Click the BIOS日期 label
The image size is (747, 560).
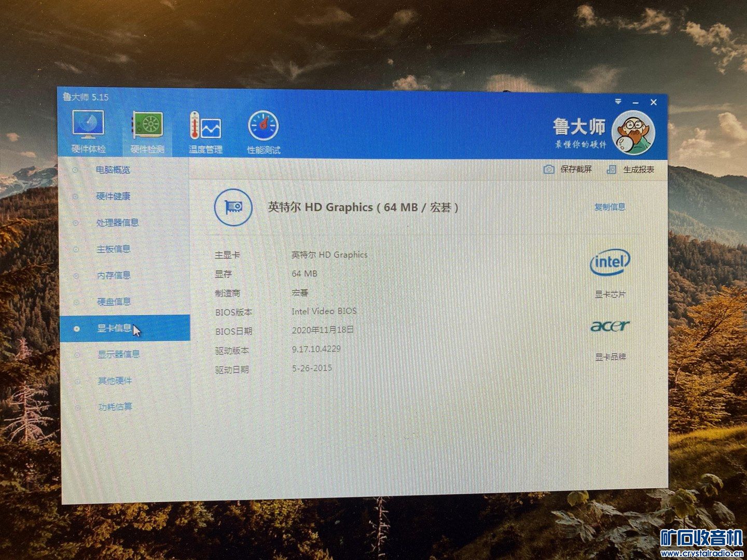click(x=233, y=332)
